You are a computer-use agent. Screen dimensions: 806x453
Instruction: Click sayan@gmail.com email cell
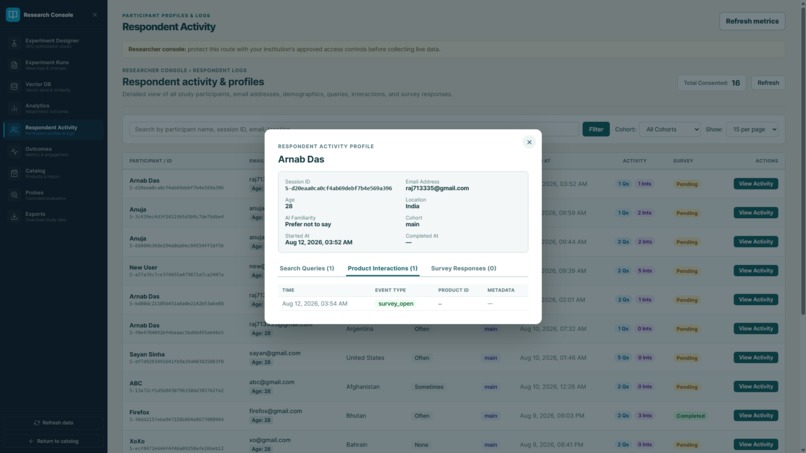[275, 353]
